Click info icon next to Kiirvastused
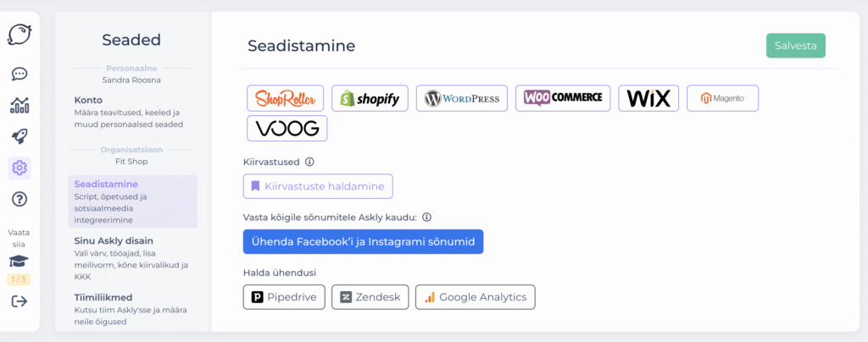 309,162
